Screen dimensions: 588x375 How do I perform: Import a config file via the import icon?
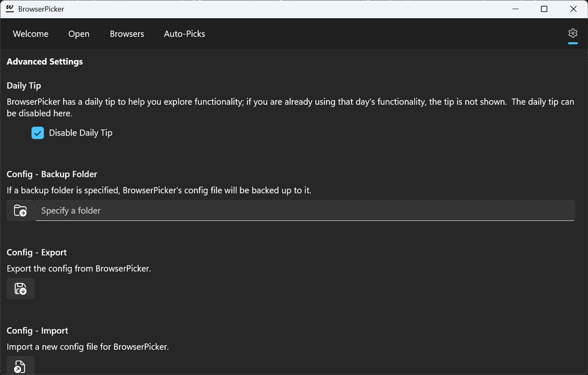point(20,366)
